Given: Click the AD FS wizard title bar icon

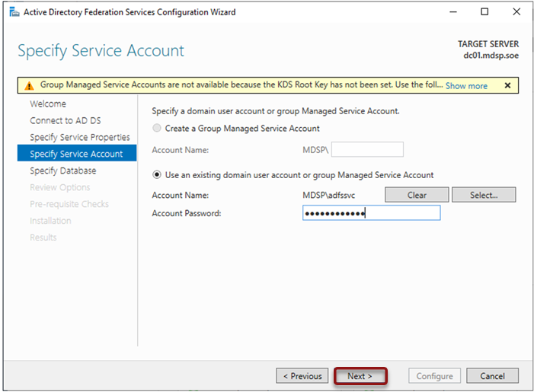Looking at the screenshot, I should tap(14, 12).
